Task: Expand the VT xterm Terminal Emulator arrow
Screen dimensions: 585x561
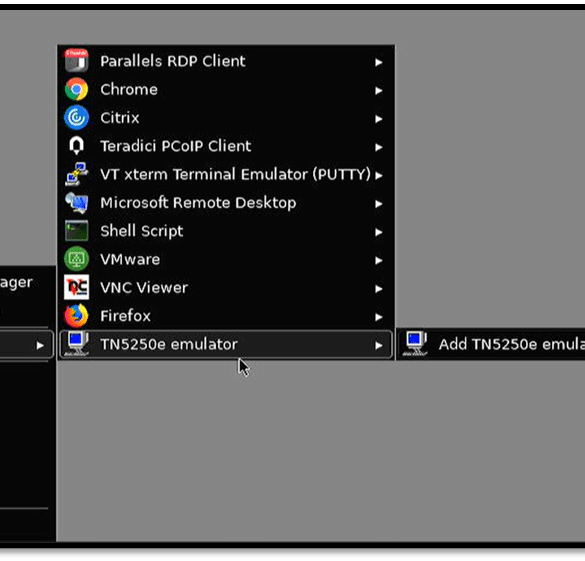Action: (x=379, y=175)
